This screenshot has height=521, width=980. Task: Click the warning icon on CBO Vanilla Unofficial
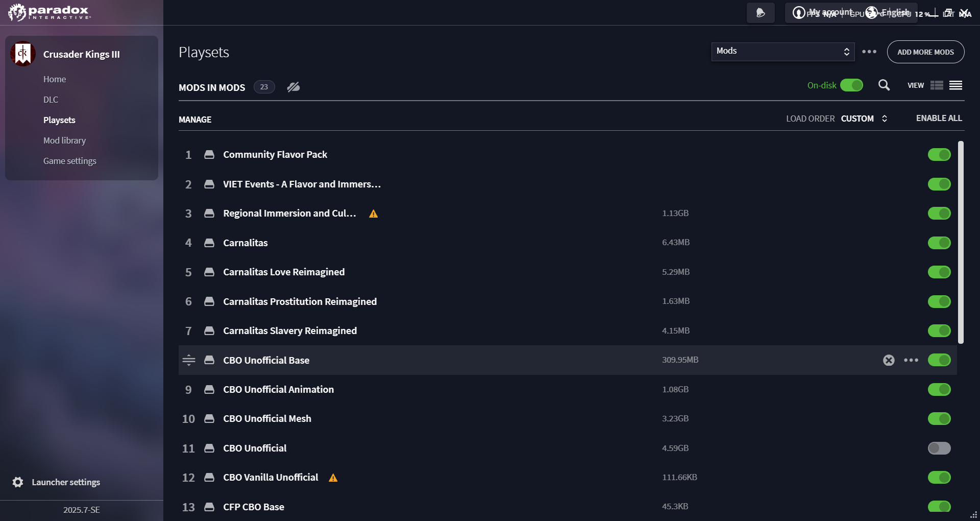pos(333,478)
